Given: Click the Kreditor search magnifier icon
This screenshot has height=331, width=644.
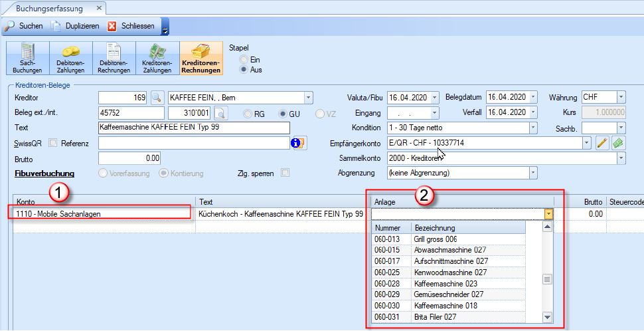Looking at the screenshot, I should 157,98.
